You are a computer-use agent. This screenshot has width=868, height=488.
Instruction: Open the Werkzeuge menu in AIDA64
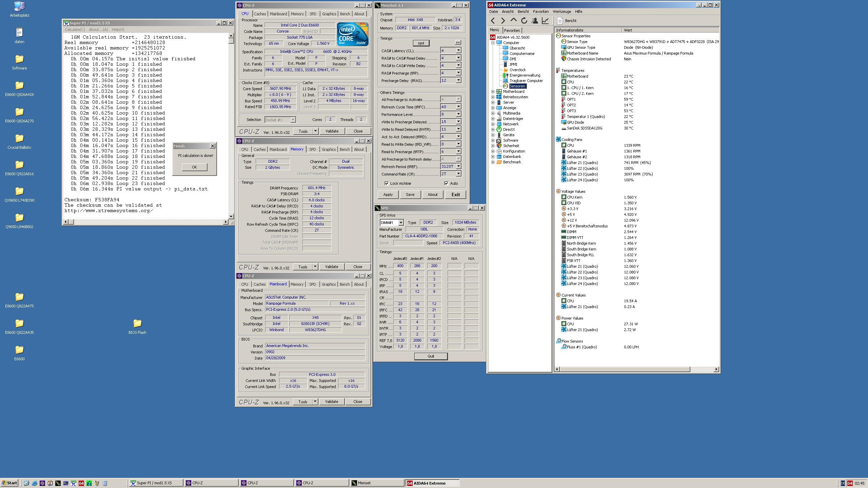[x=562, y=12]
